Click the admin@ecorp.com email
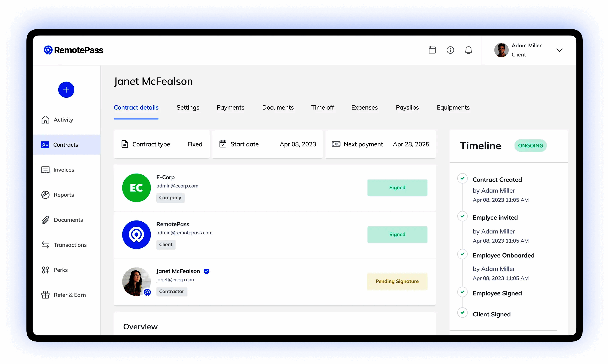The image size is (608, 364). 177,186
